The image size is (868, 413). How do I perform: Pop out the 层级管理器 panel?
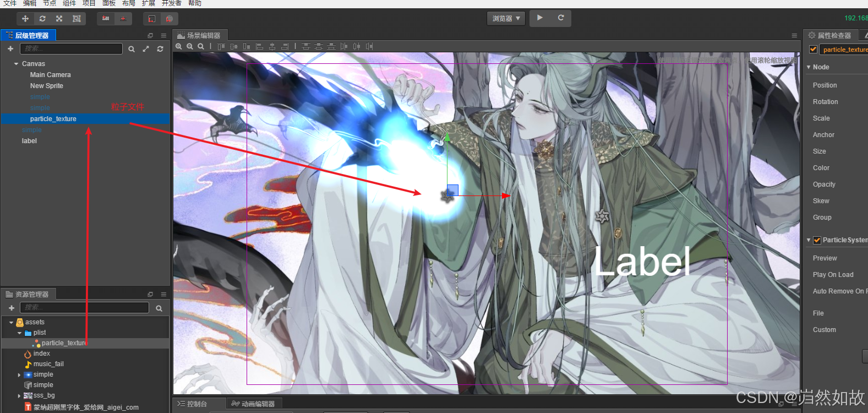[150, 36]
